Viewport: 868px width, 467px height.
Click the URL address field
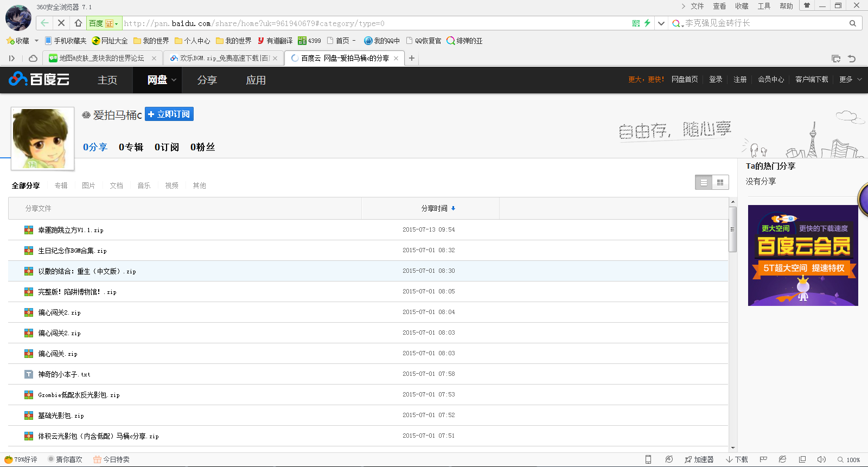click(x=374, y=23)
